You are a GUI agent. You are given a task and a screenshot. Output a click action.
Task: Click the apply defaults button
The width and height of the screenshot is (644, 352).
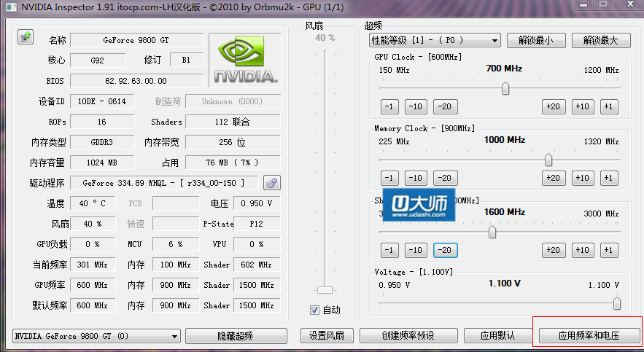tap(497, 335)
